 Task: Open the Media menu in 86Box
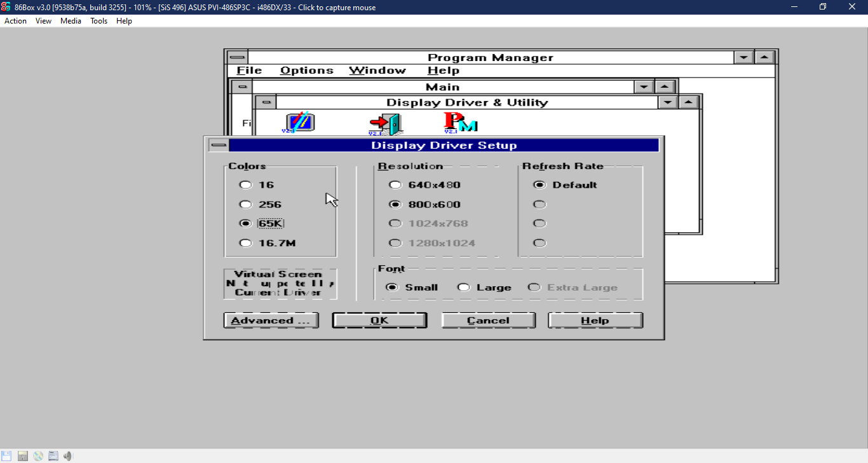click(71, 20)
